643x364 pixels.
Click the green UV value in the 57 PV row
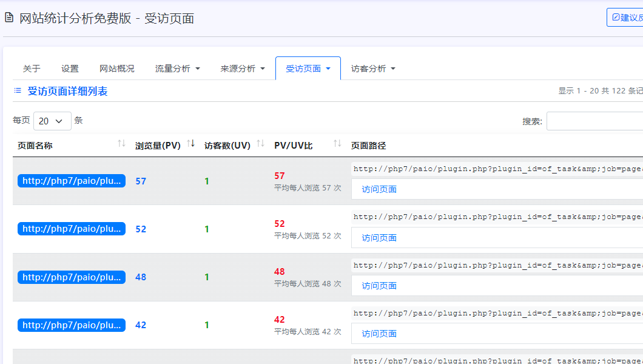[x=207, y=181]
